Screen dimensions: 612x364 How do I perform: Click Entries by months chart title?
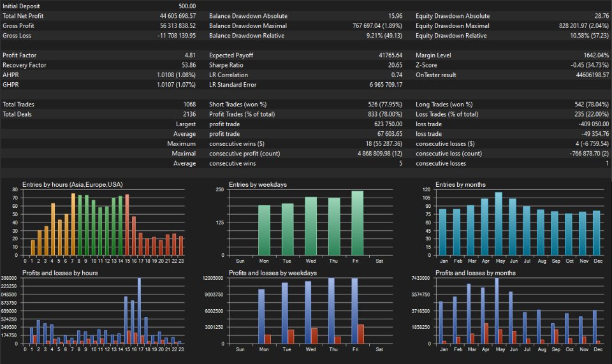coord(460,184)
